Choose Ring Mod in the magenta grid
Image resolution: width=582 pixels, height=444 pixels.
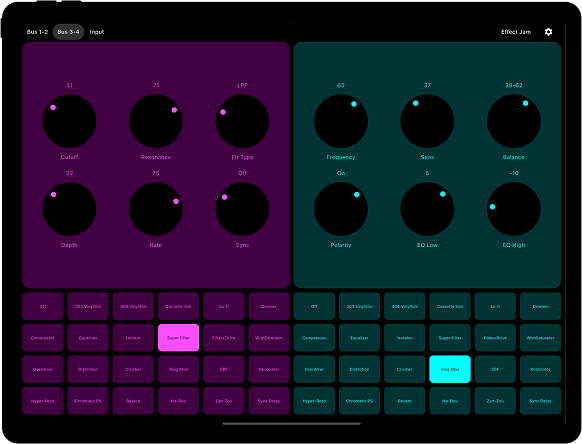tap(179, 369)
